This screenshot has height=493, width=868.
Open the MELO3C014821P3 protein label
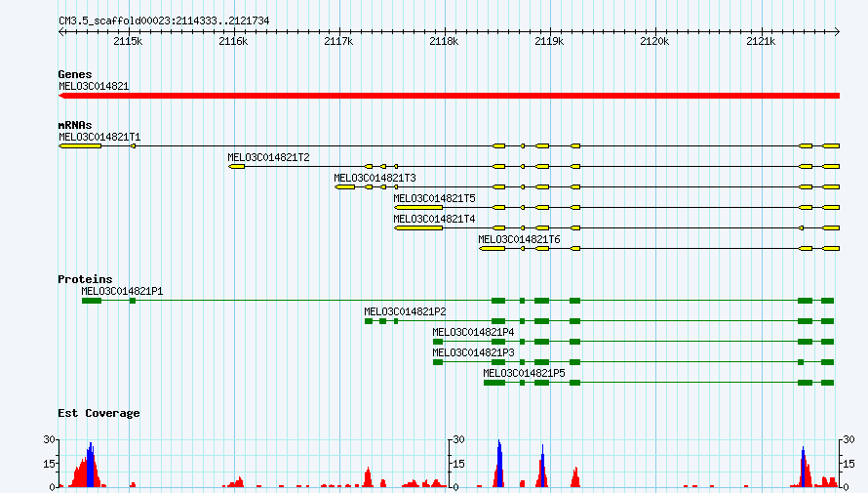(473, 352)
